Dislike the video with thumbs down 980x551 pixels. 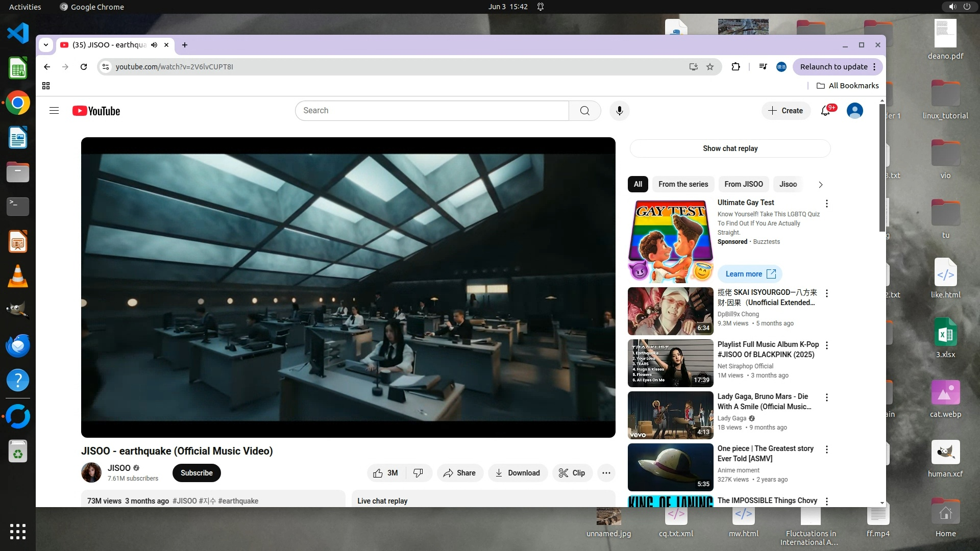pos(418,473)
